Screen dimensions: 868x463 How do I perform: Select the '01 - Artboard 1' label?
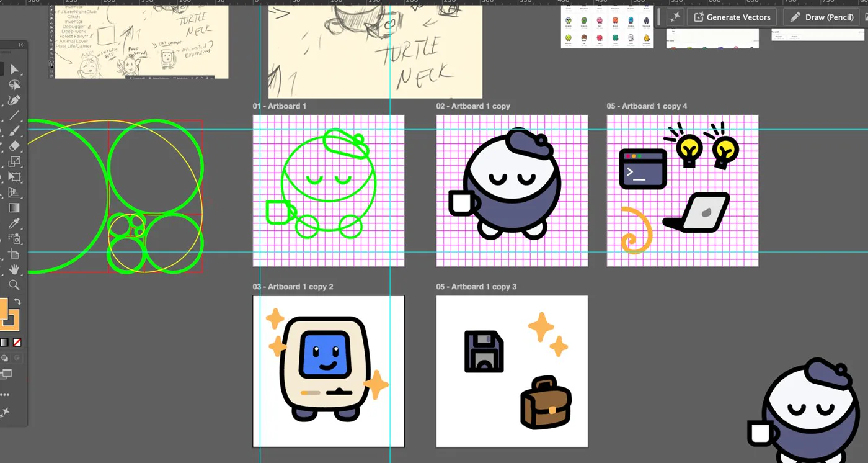[x=280, y=106]
